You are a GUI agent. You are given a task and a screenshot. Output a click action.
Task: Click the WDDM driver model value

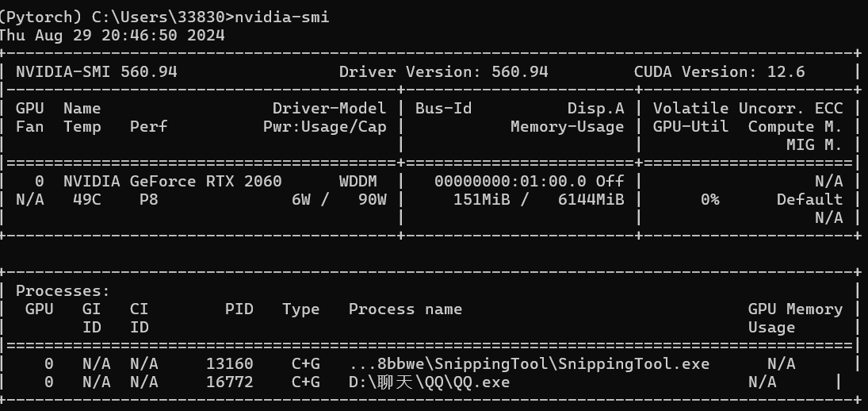point(358,182)
